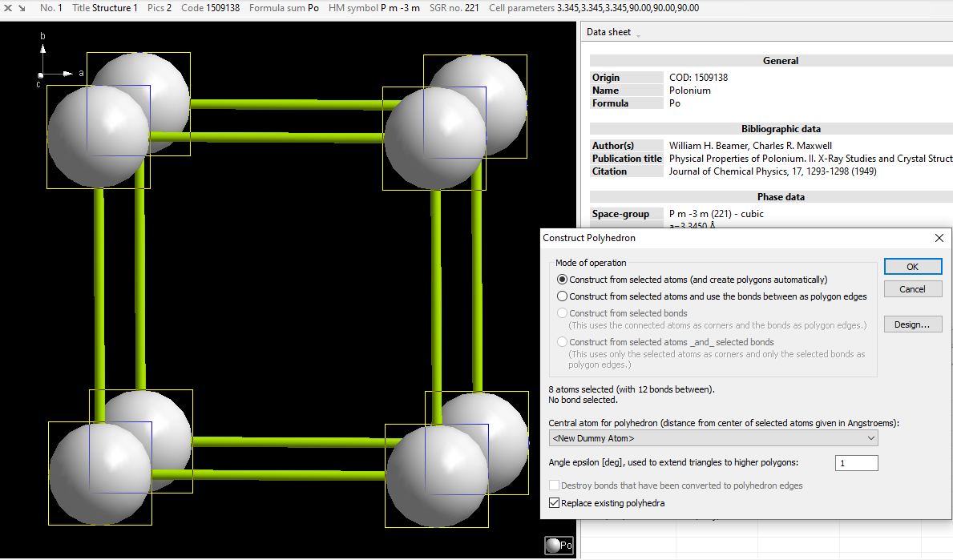Click the X icon in the top toolbar

click(8, 8)
